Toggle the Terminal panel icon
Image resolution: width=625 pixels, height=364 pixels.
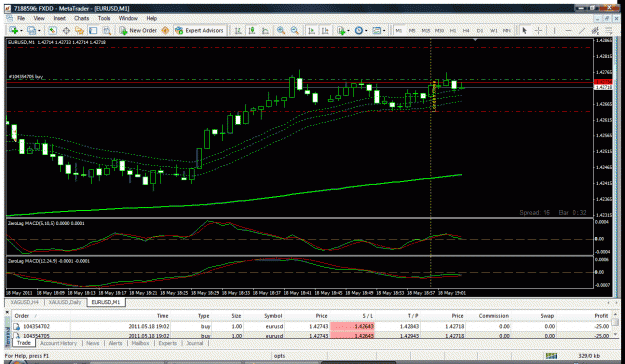point(93,30)
